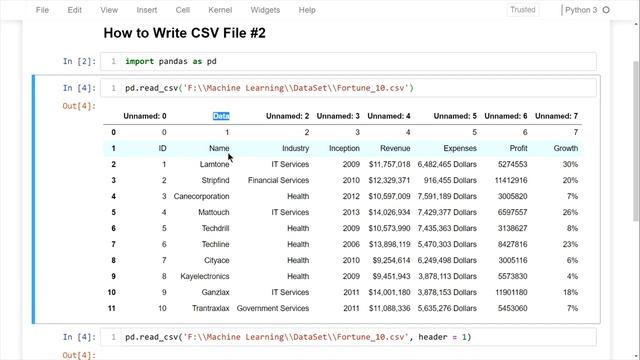Click the first pd.read_csv code cell

click(348, 88)
